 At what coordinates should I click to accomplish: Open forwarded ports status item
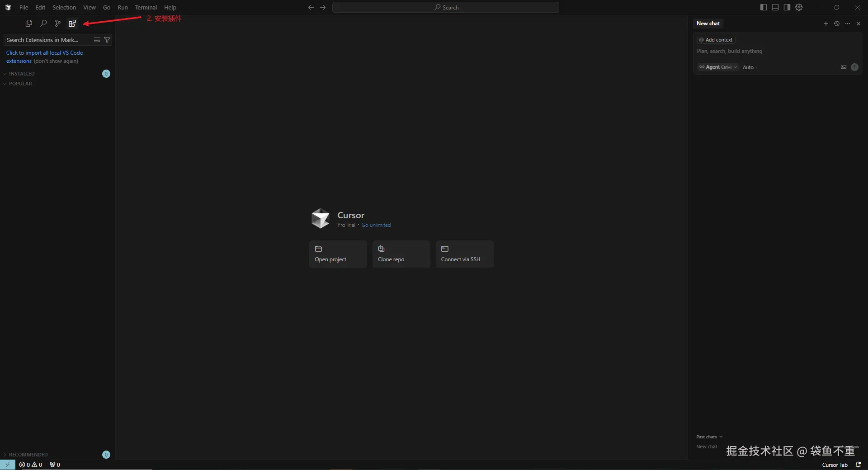pyautogui.click(x=55, y=465)
